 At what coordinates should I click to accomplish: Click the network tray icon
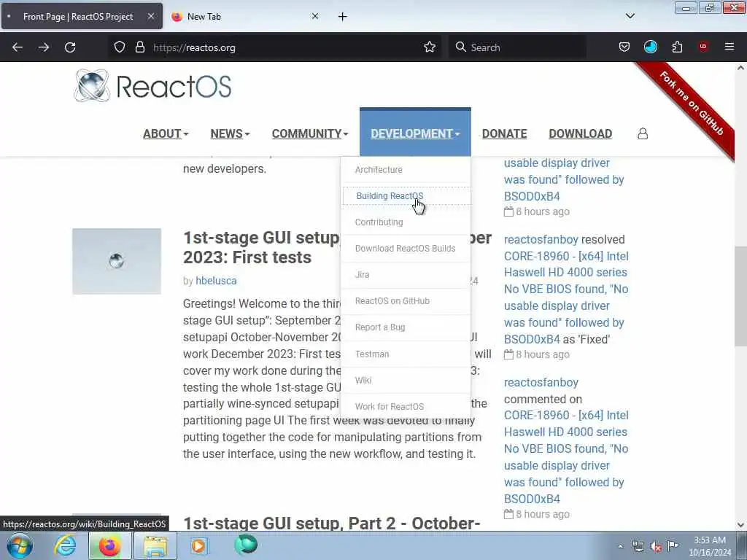(x=638, y=547)
